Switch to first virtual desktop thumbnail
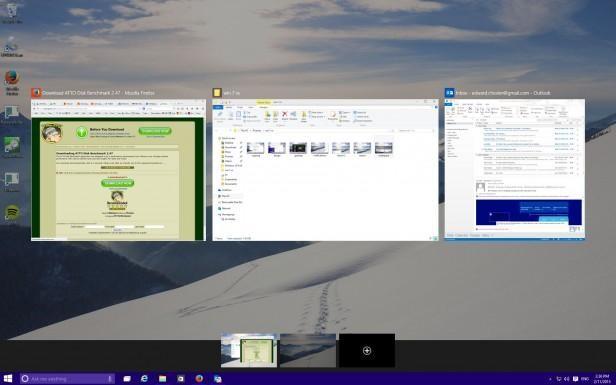 [249, 350]
